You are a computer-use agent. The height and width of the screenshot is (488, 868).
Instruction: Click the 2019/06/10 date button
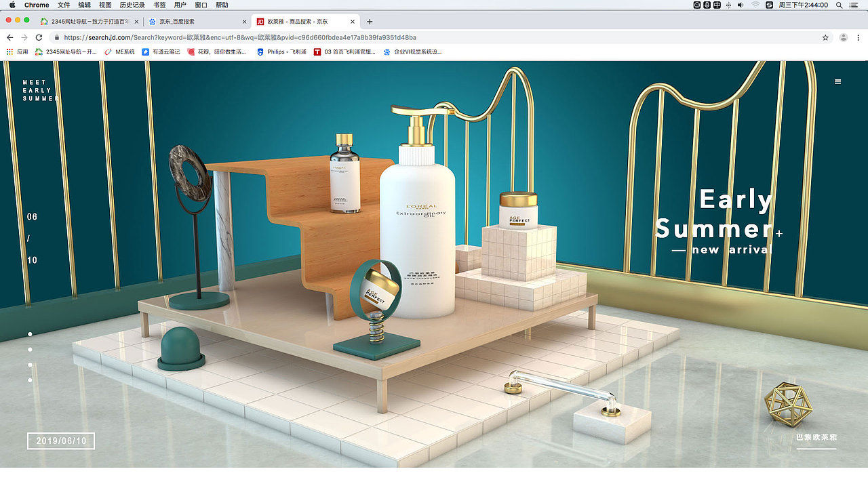coord(61,441)
